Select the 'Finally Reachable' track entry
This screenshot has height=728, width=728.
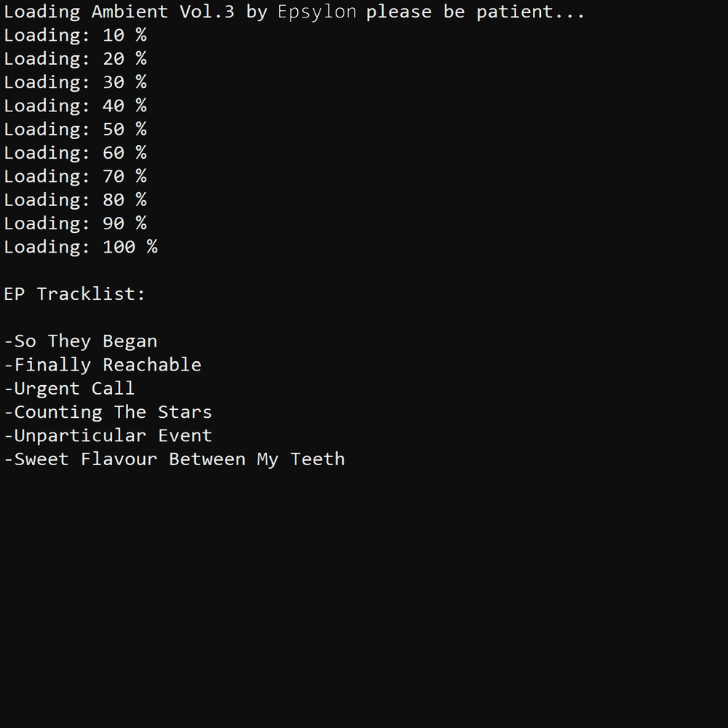[x=103, y=365]
